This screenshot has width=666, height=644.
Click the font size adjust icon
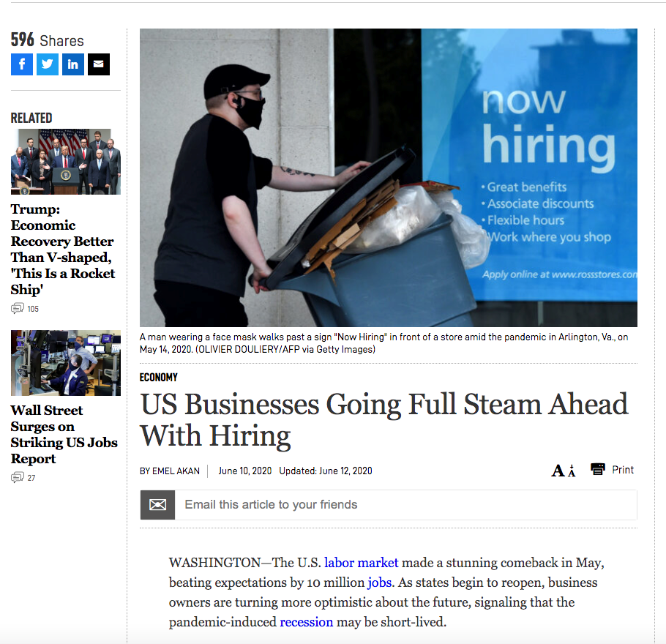(563, 471)
